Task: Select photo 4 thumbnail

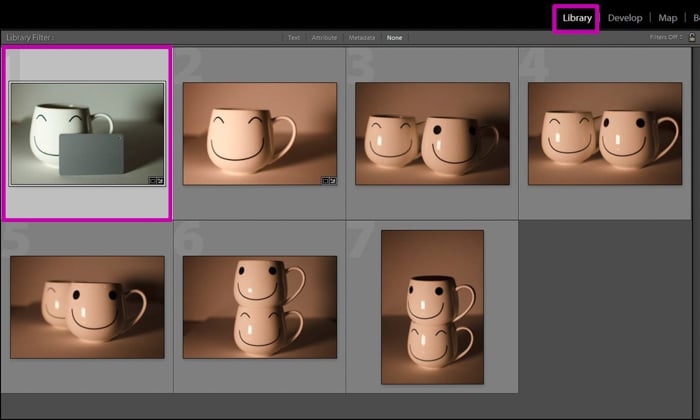Action: pyautogui.click(x=605, y=133)
